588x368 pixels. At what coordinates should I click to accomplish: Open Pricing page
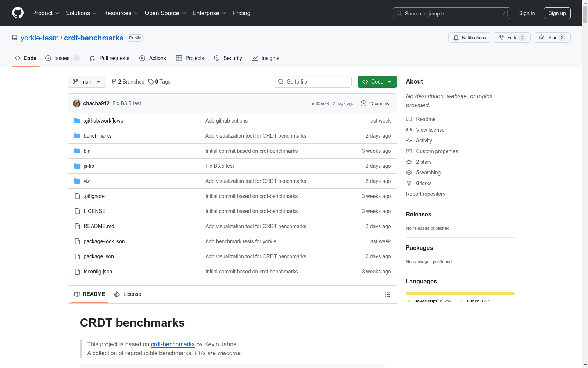(241, 13)
